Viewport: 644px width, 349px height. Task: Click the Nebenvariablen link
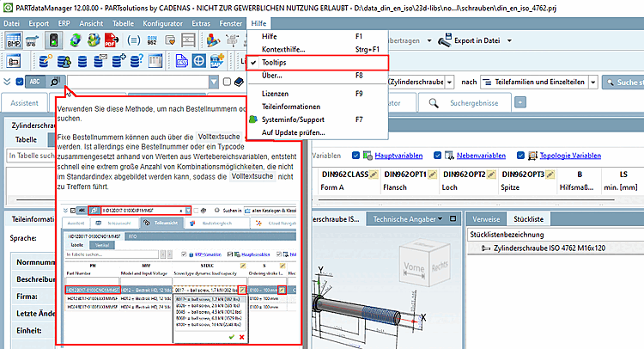(481, 156)
